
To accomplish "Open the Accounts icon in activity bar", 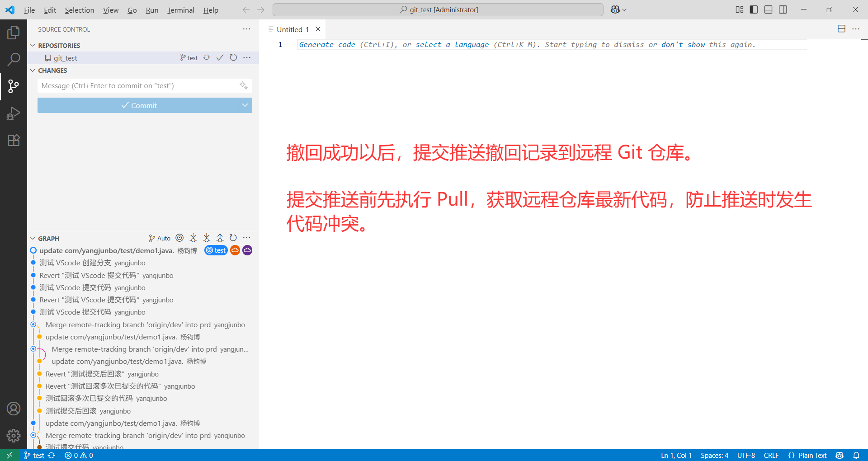I will [x=14, y=409].
